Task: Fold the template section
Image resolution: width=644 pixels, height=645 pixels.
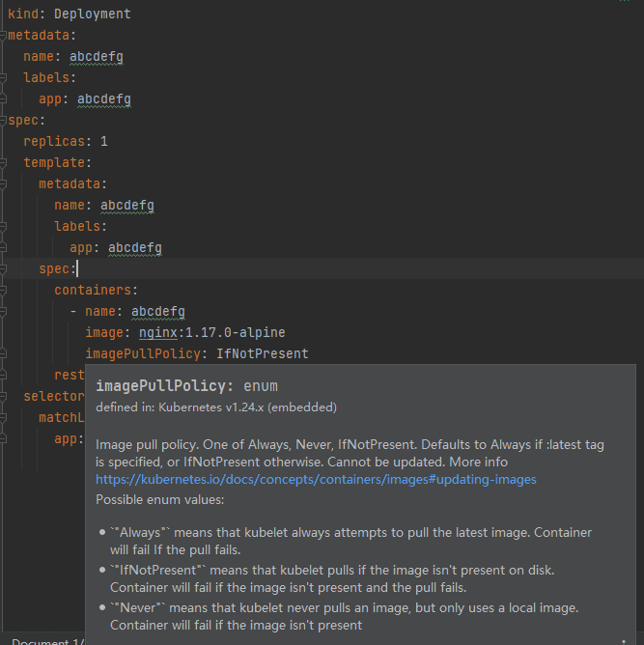Action: (3, 163)
